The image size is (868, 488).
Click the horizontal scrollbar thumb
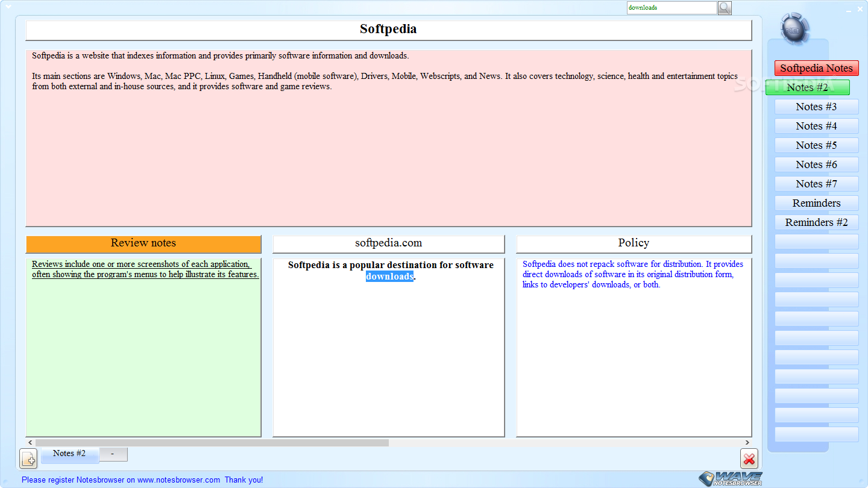pyautogui.click(x=212, y=443)
